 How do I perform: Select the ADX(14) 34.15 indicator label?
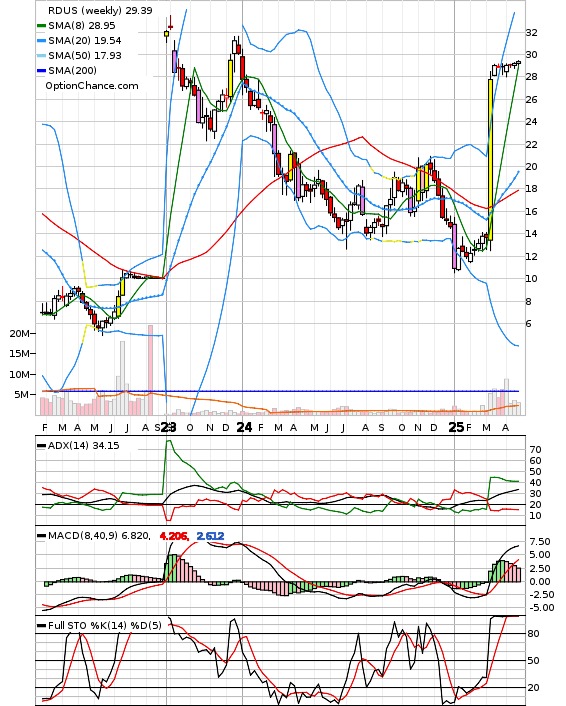pos(83,446)
